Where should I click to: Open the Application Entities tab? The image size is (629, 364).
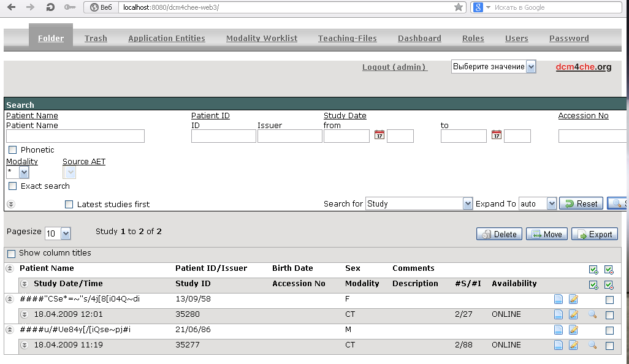[x=167, y=39]
